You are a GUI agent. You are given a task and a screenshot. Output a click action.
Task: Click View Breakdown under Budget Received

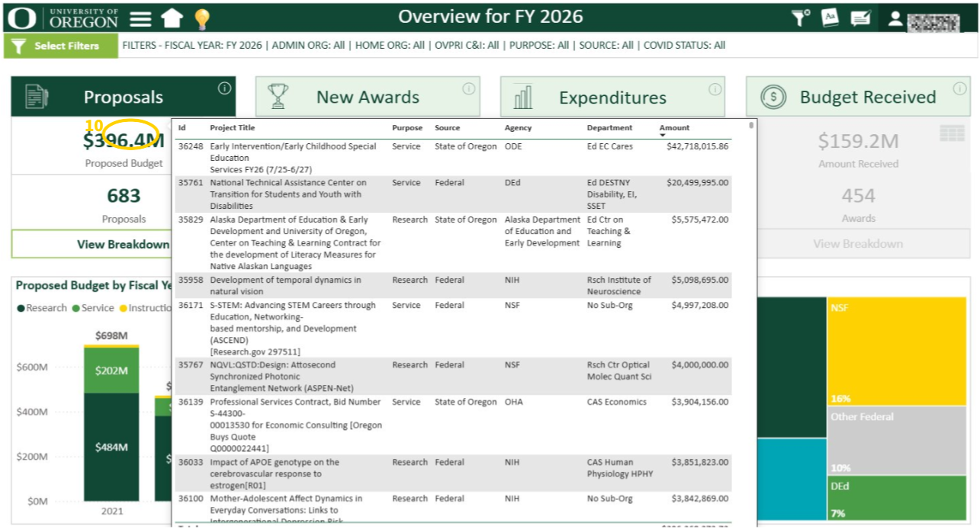click(x=858, y=244)
